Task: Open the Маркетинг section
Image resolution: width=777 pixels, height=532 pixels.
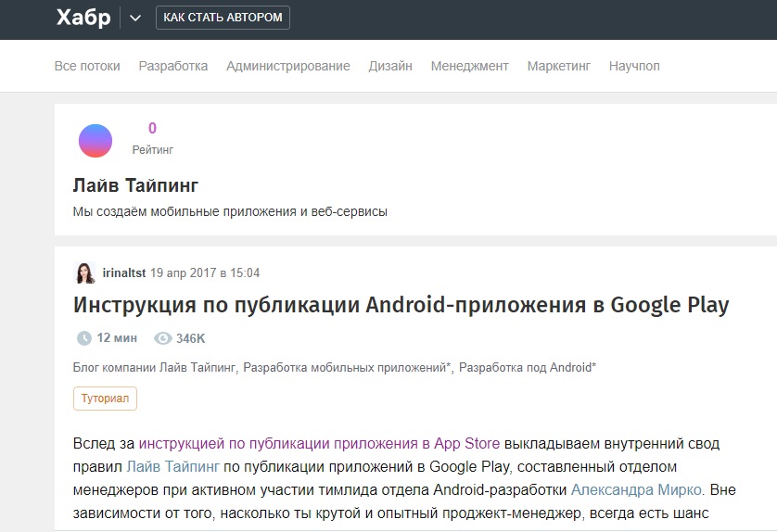Action: (x=559, y=66)
